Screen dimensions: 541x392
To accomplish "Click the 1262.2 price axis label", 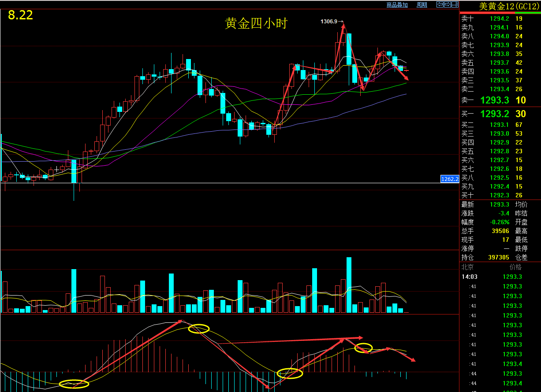I will point(450,179).
